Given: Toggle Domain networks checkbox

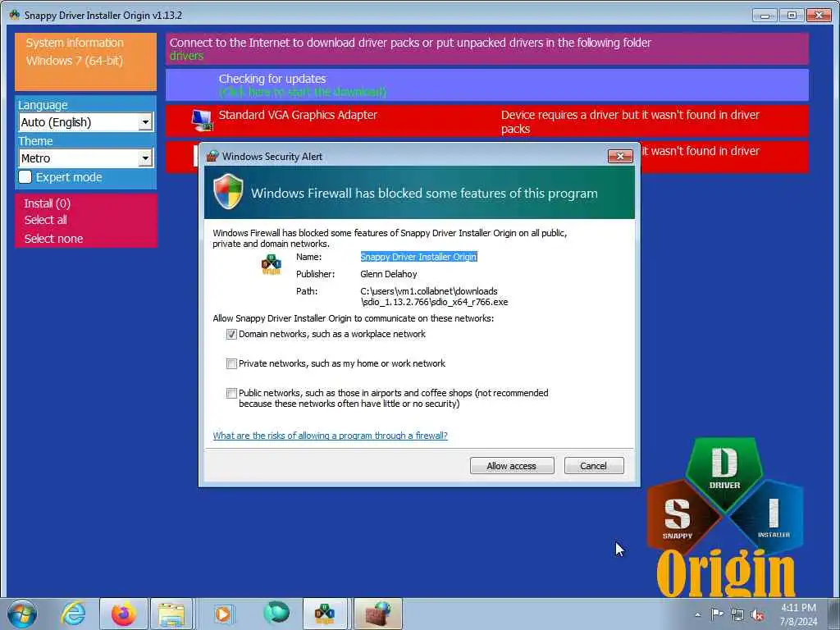Looking at the screenshot, I should 231,335.
